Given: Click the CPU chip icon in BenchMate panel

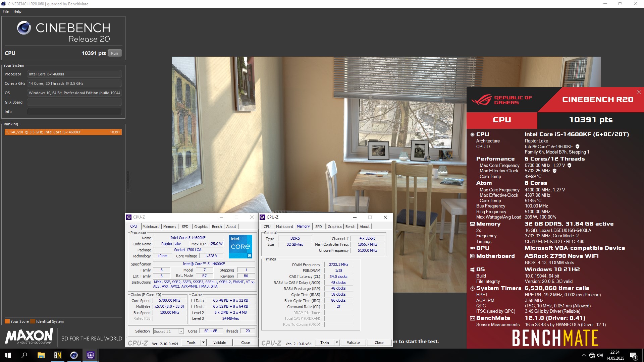Looking at the screenshot, I should (472, 134).
